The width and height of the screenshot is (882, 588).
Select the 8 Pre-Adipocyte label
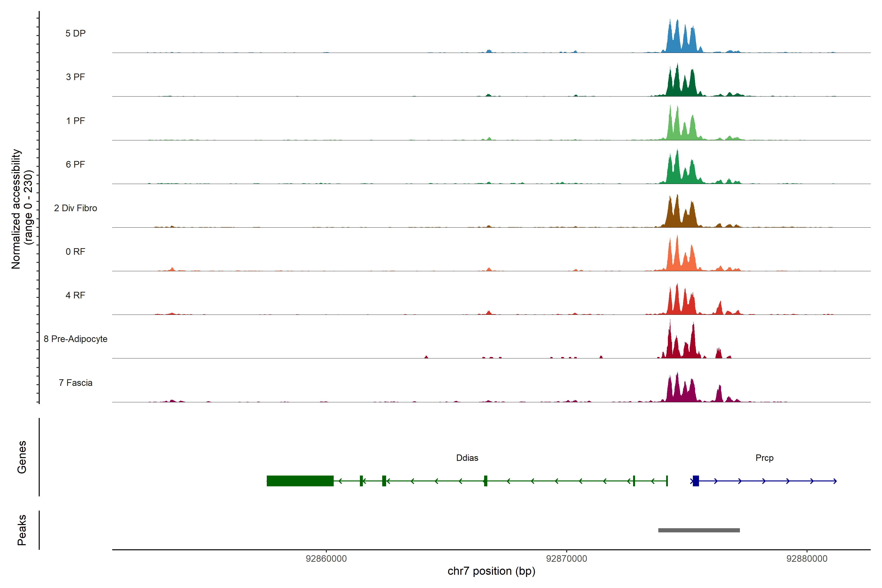(75, 339)
